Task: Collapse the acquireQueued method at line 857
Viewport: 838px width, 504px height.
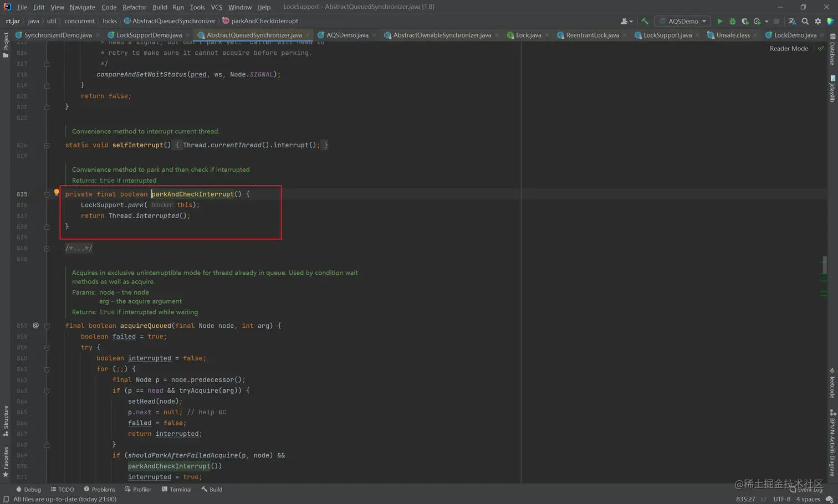Action: (x=47, y=326)
